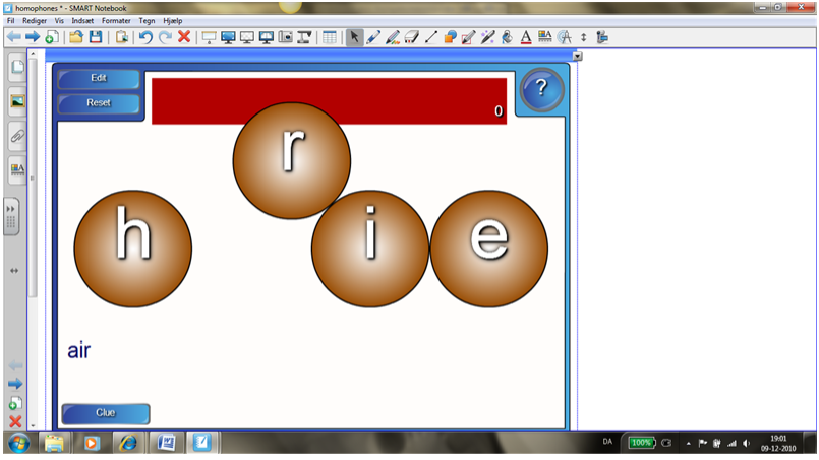Open the Indsæt menu
The height and width of the screenshot is (460, 819).
pyautogui.click(x=83, y=20)
